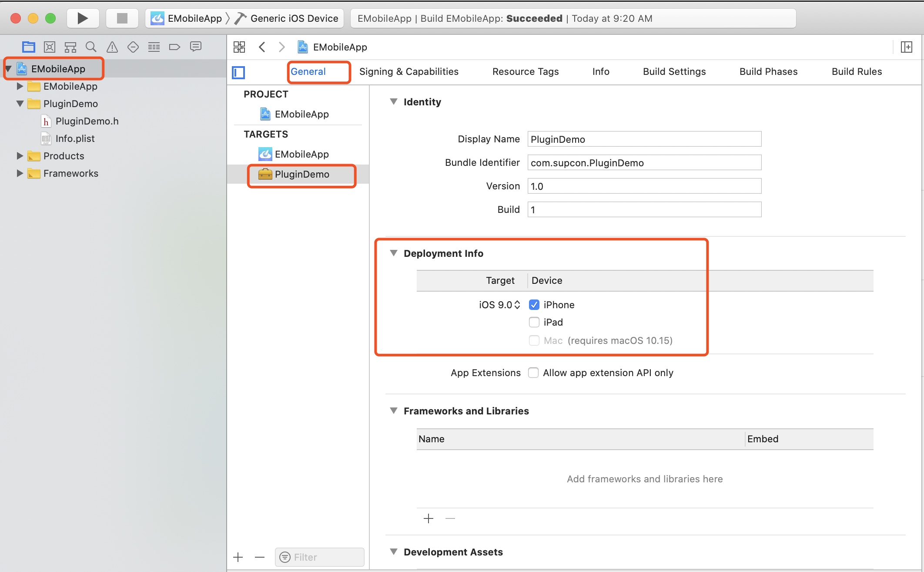This screenshot has width=924, height=572.
Task: Toggle the Mac device checkbox
Action: pos(534,340)
